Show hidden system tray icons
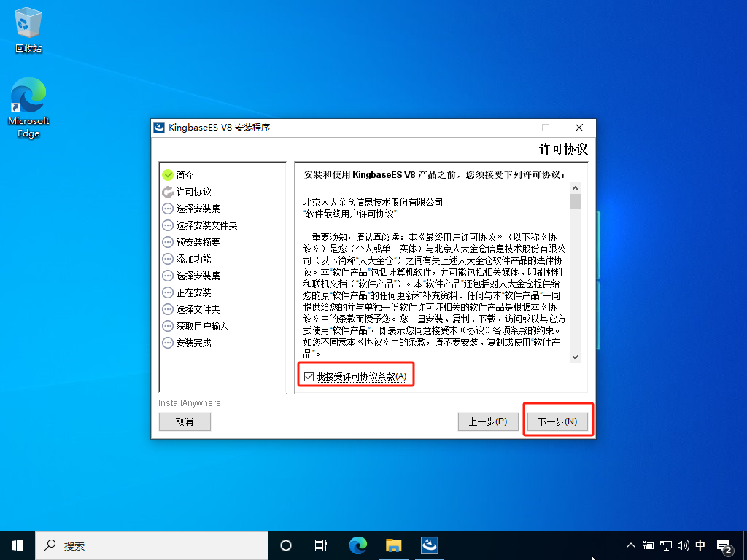The height and width of the screenshot is (560, 747). [631, 545]
